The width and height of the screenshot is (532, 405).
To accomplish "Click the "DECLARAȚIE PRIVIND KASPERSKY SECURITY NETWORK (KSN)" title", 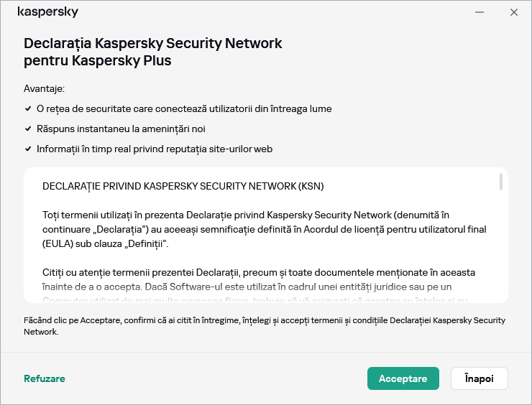I will pos(183,186).
